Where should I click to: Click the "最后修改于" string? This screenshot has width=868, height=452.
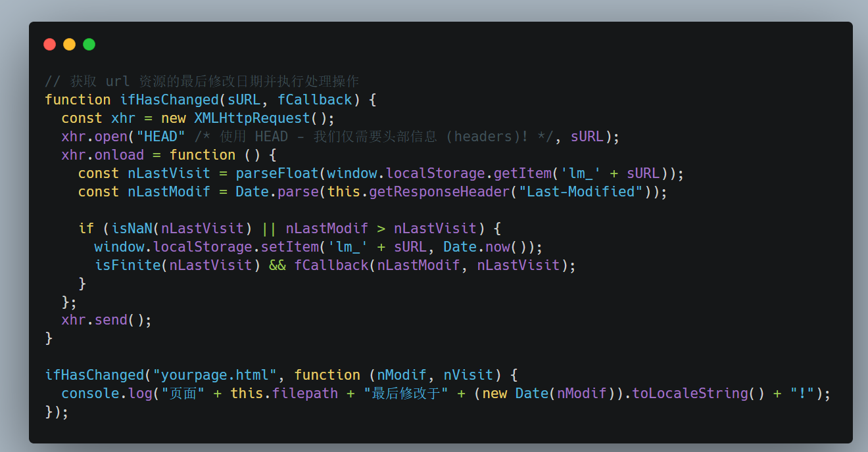(x=406, y=394)
